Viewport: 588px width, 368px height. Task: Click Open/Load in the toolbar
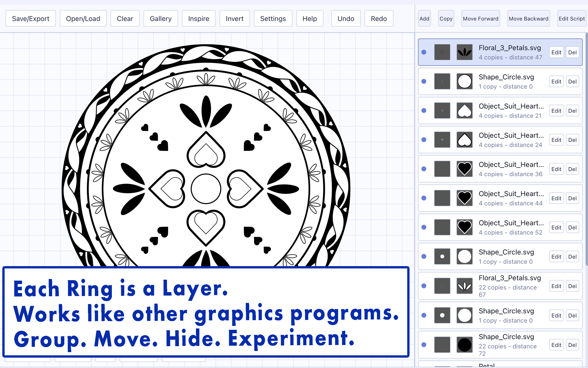coord(83,18)
